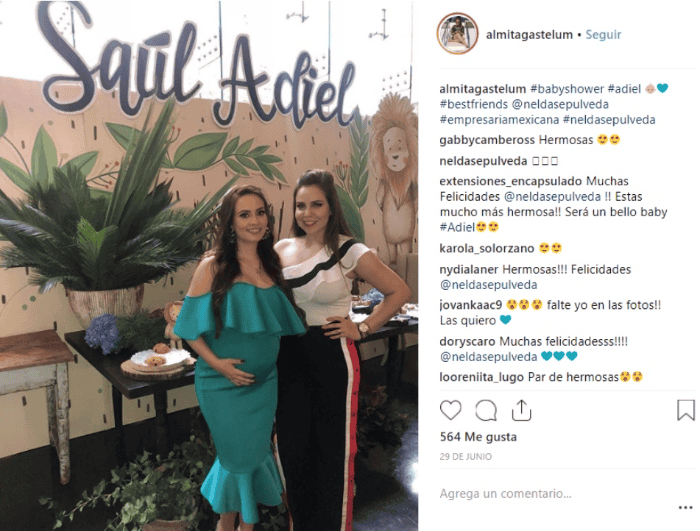Open the #empresariamexicana hashtag
Viewport: 700px width, 531px height.
coord(499,120)
